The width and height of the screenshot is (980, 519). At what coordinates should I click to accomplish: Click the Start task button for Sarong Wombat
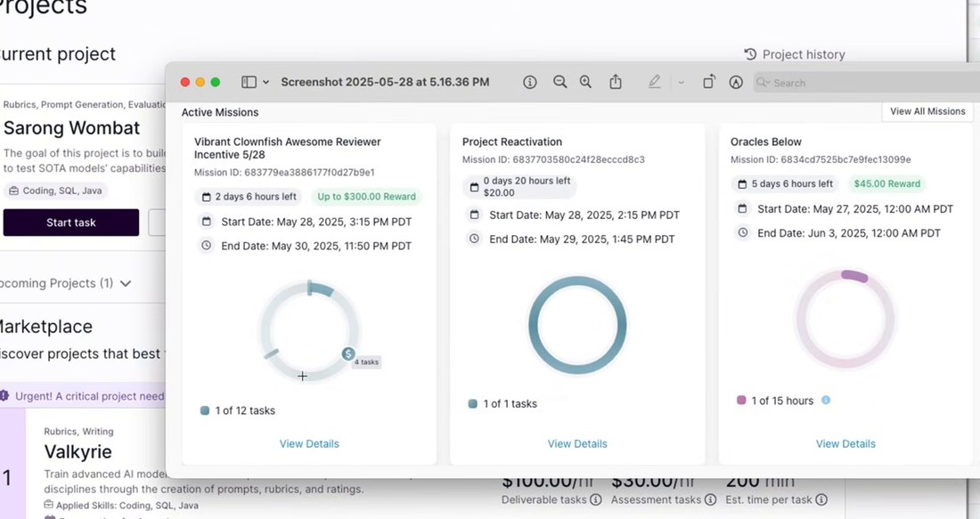(71, 223)
